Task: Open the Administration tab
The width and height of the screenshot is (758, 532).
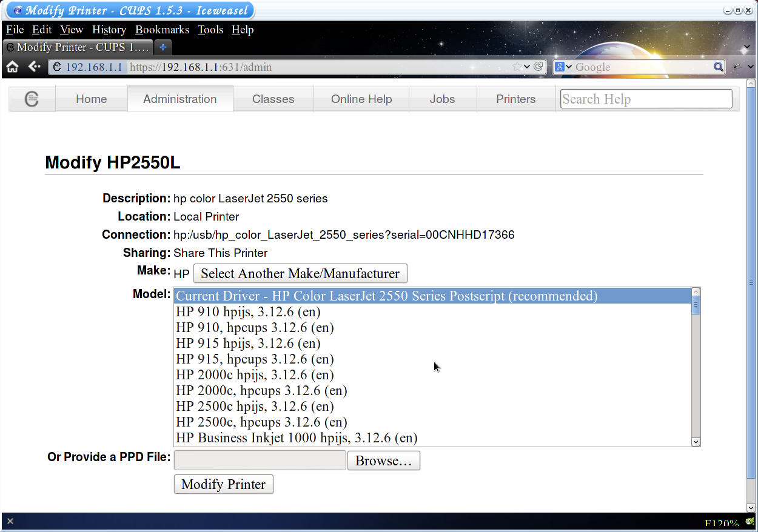Action: pyautogui.click(x=180, y=99)
